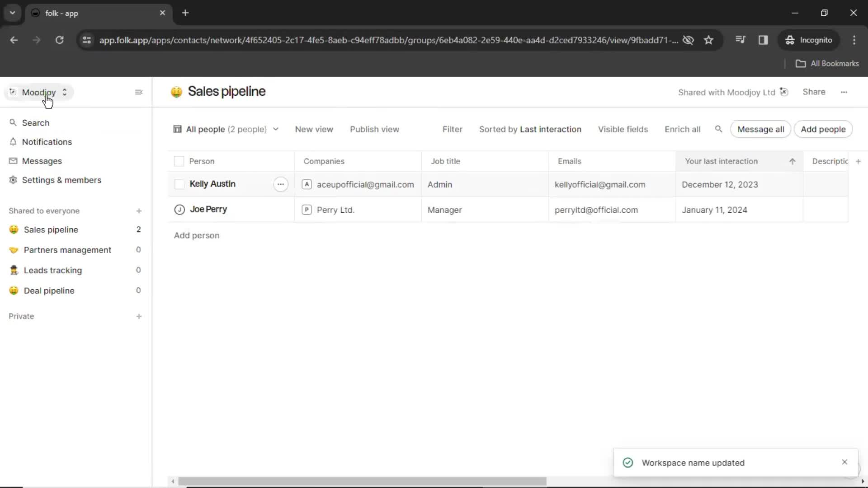Toggle the select-all checkbox in header

coord(179,161)
